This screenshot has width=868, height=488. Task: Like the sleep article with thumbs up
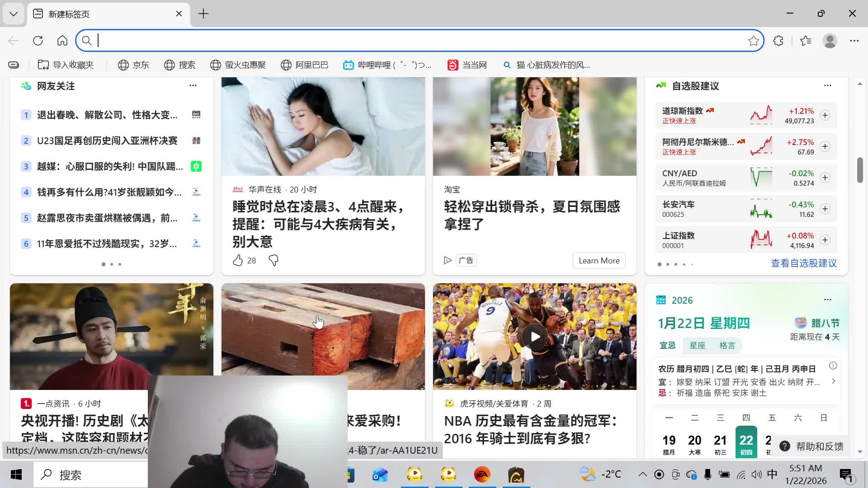238,260
